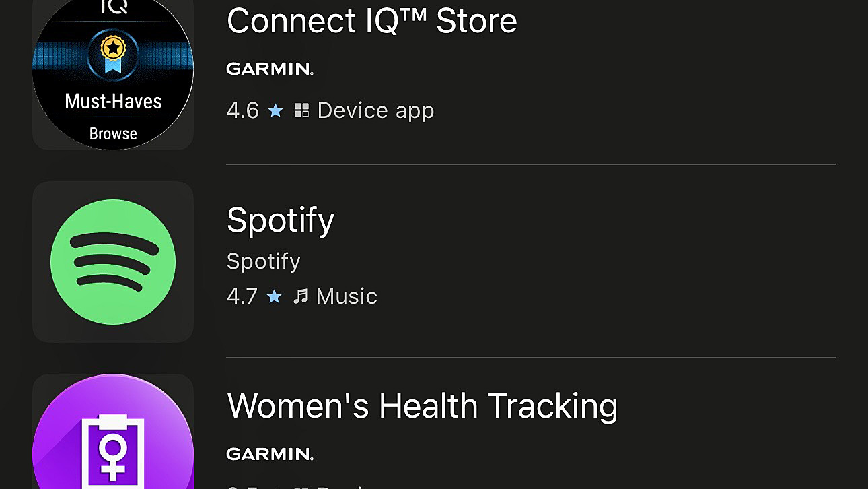Select the Spotify app icon
Screen dimensions: 868x489
113,262
